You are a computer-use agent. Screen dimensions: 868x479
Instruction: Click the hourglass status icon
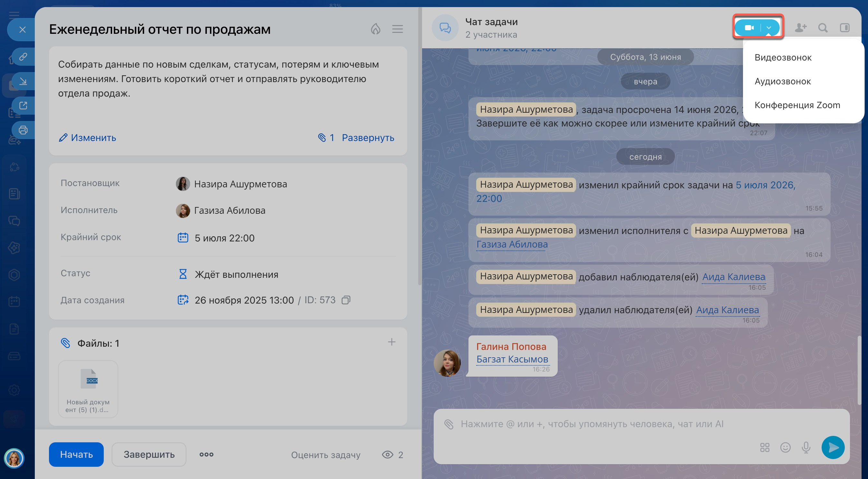point(183,274)
